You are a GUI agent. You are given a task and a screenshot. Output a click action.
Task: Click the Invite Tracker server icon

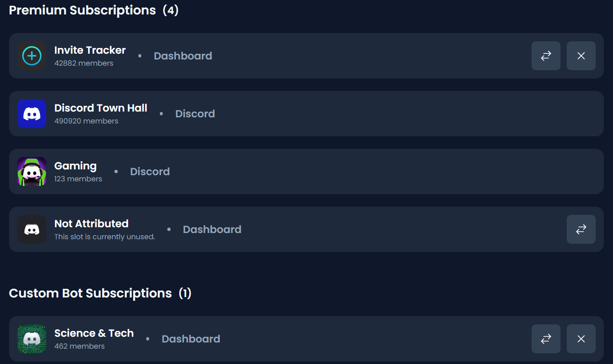click(x=32, y=56)
